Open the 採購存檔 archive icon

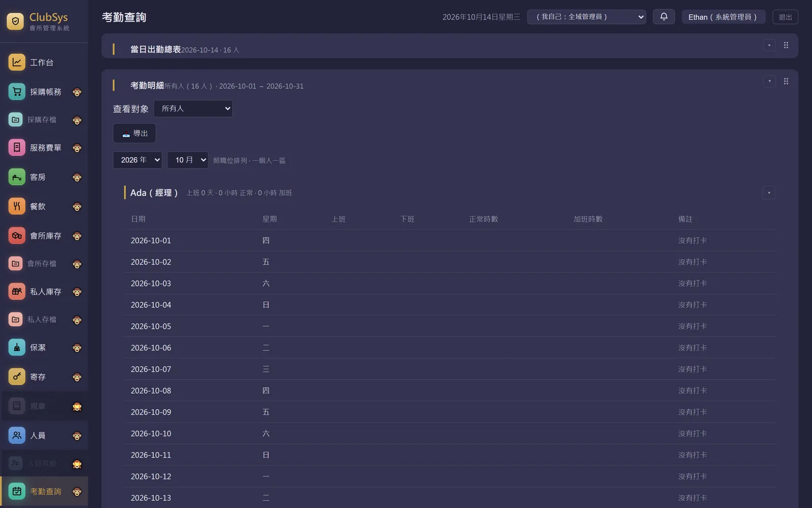16,120
